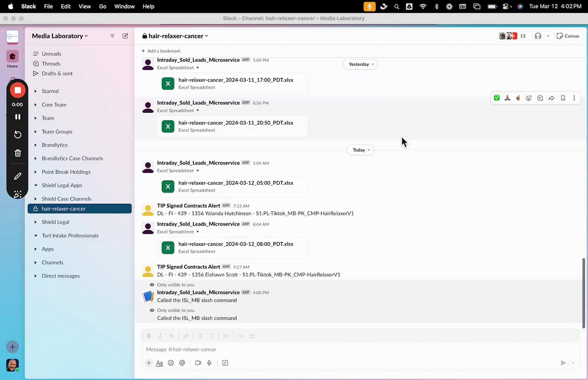The image size is (588, 380).
Task: Open slash shortcuts in composer
Action: click(225, 363)
